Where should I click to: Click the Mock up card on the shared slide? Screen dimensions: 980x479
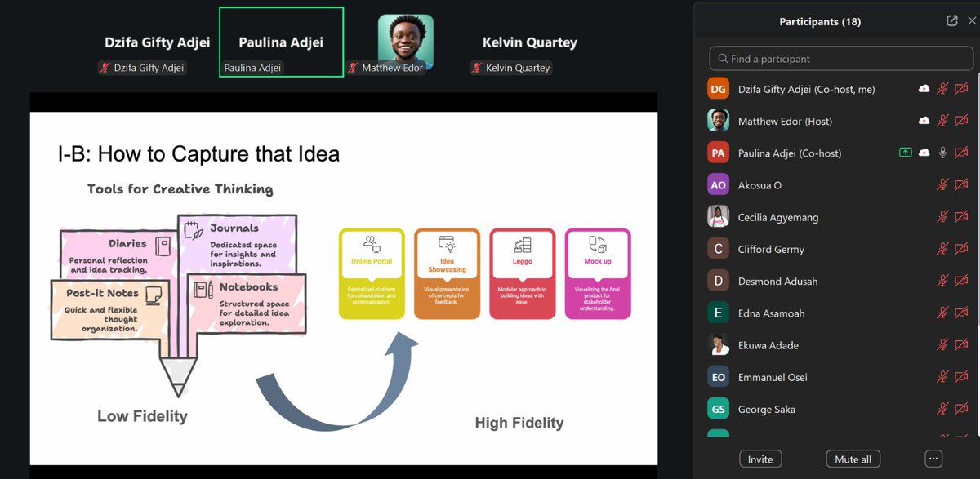(598, 273)
